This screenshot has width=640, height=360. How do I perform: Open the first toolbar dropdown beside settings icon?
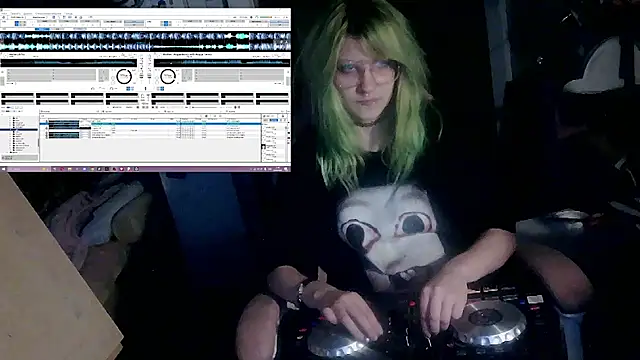17,17
